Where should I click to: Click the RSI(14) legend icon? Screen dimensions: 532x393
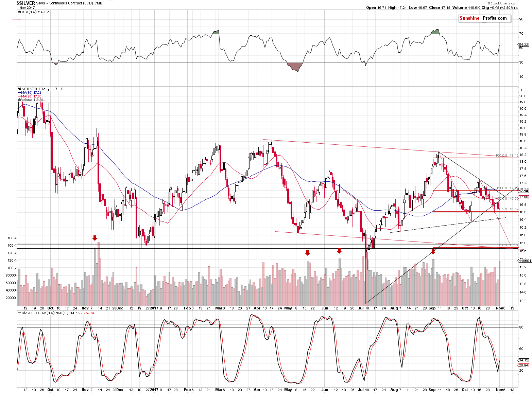pos(19,12)
